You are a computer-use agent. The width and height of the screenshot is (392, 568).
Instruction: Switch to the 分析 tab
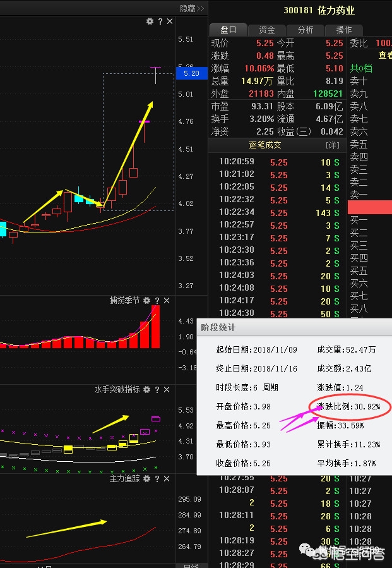pos(306,30)
